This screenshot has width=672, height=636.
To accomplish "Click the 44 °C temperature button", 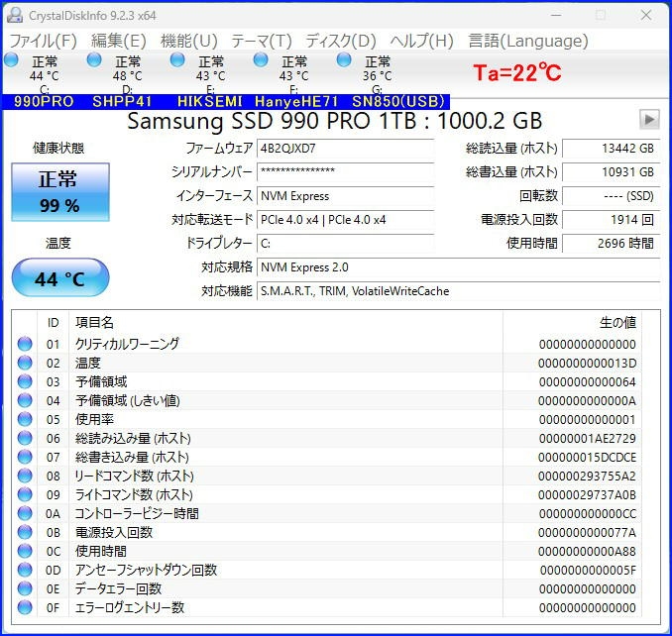I will [x=60, y=277].
